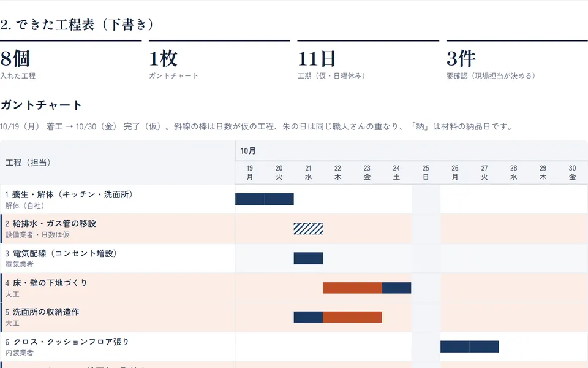Click row 5 洗面所の収納造作
The image size is (588, 368).
[294, 317]
